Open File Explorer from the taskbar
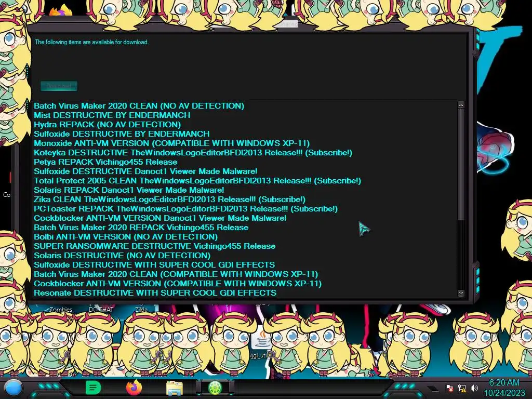This screenshot has width=532, height=399. 175,388
